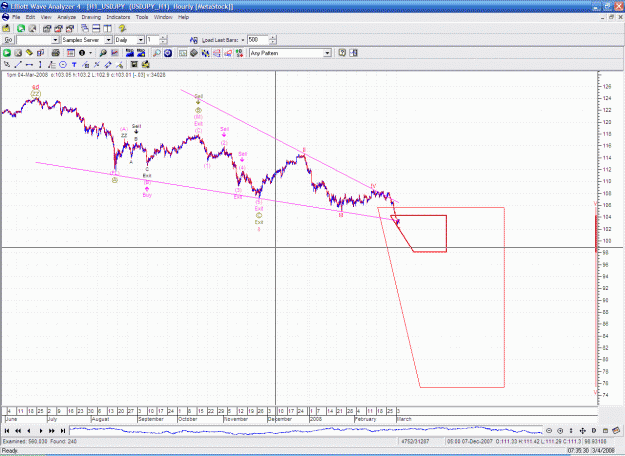Click the 'Examined: 560,030 Found: 240' status text
This screenshot has width=625, height=456.
click(40, 442)
